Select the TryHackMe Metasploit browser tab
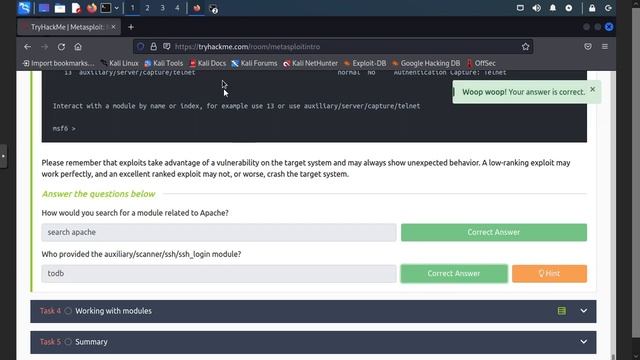Viewport: 640px width, 360px height. point(69,27)
